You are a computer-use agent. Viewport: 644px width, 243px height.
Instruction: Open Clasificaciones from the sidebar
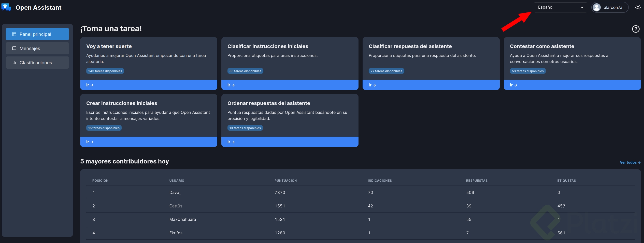pyautogui.click(x=36, y=63)
